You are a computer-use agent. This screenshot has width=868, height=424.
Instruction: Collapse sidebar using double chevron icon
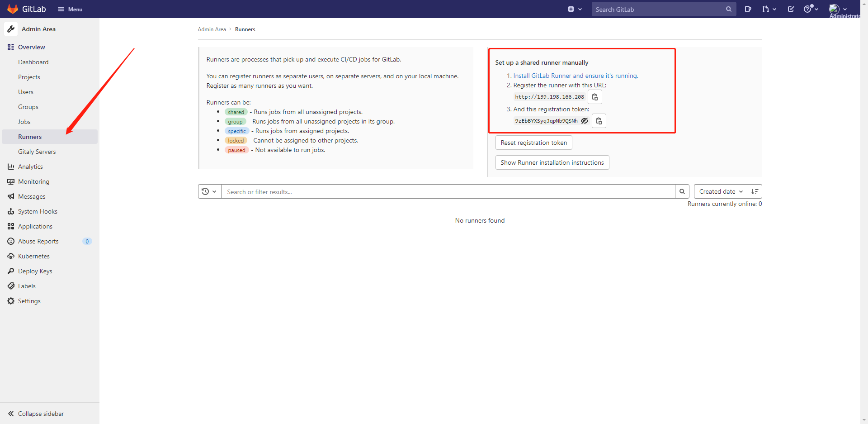(x=11, y=414)
